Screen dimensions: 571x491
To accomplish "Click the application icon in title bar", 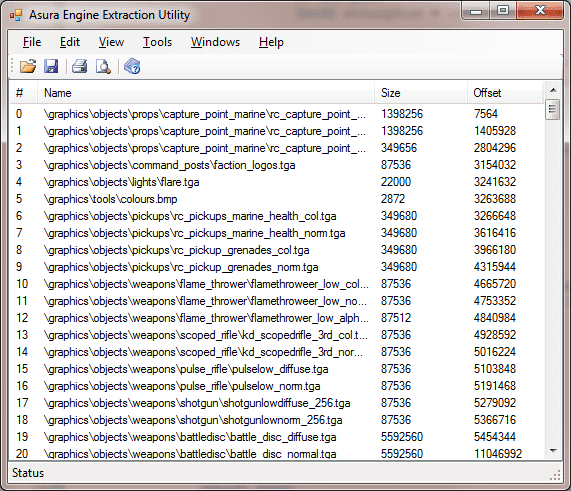I will click(x=16, y=15).
